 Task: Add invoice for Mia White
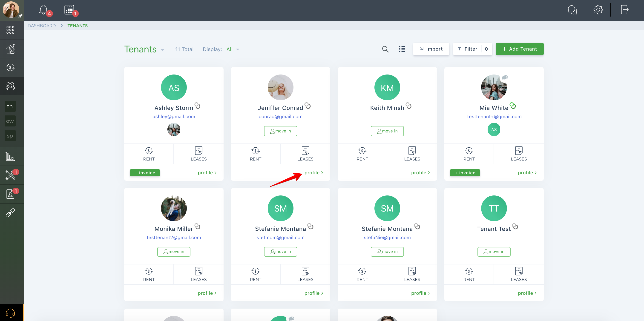[x=465, y=172]
